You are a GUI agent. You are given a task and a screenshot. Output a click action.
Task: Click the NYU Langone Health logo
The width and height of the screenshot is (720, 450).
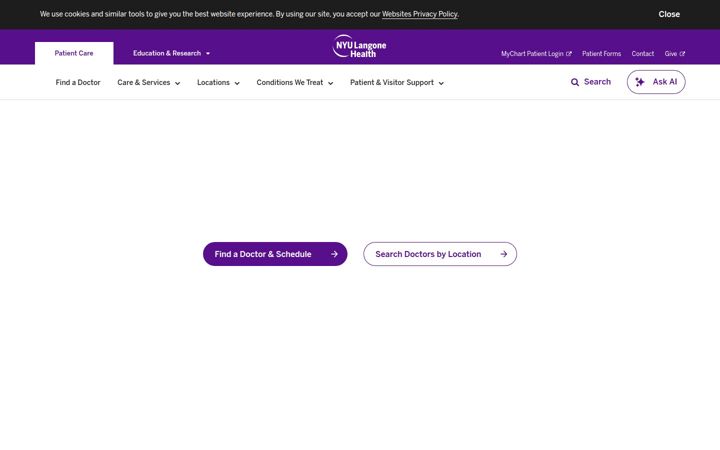[x=360, y=46]
